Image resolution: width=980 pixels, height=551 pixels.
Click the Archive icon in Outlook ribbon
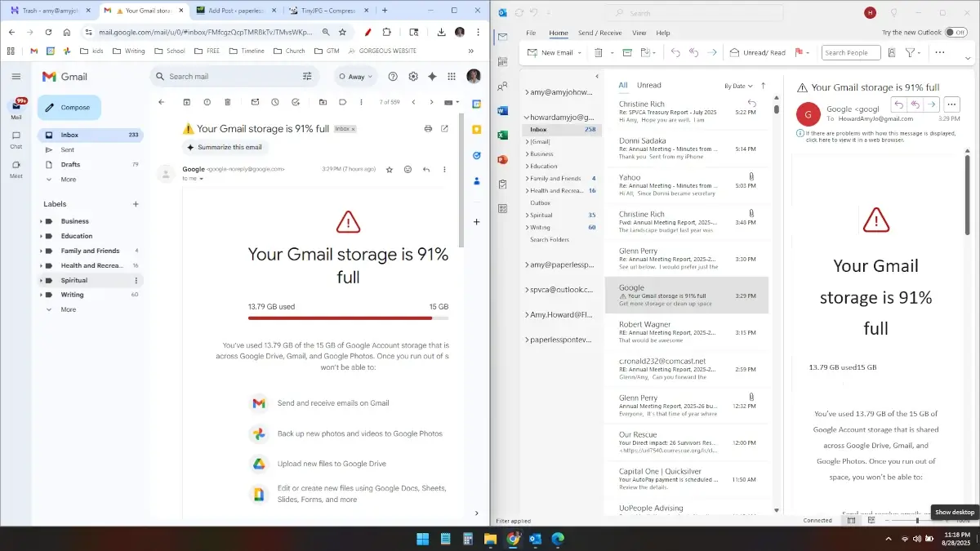(x=627, y=53)
